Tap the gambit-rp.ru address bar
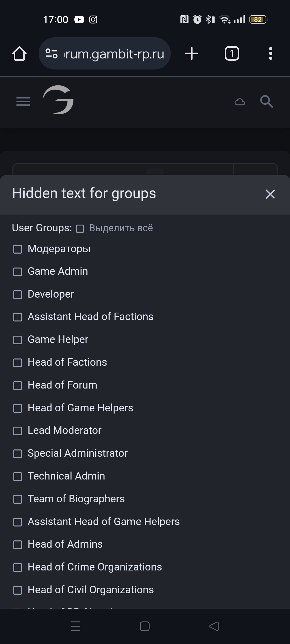Viewport: 290px width, 644px height. [x=114, y=54]
